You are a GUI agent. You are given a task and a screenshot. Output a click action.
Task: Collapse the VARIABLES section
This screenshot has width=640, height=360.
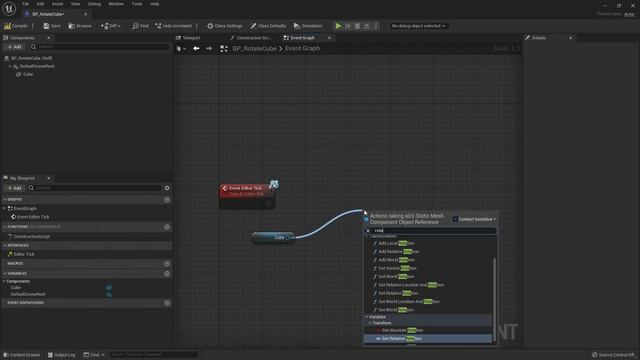(x=5, y=273)
